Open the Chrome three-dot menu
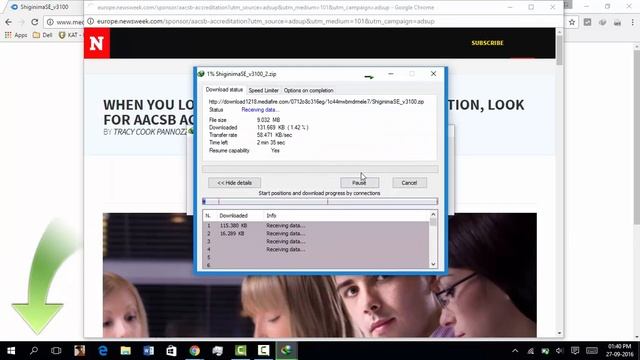The height and width of the screenshot is (360, 640). coord(633,22)
